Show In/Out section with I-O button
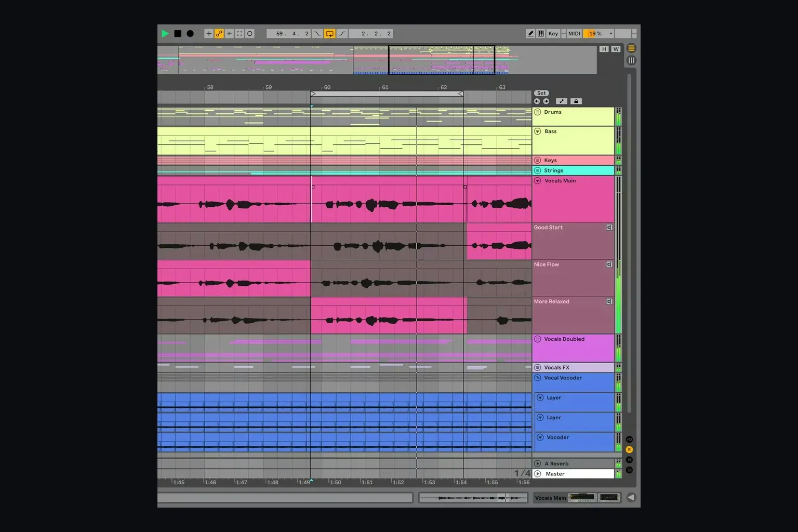This screenshot has height=532, width=798. click(x=629, y=440)
